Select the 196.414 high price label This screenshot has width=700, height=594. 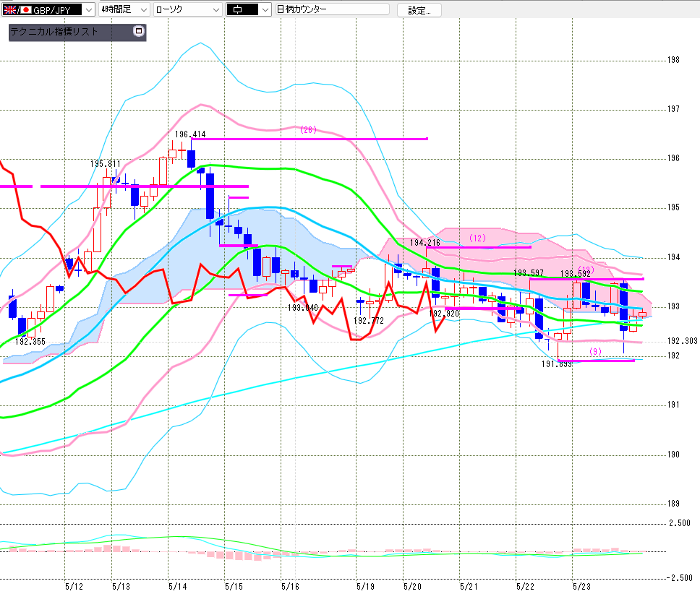tap(190, 134)
